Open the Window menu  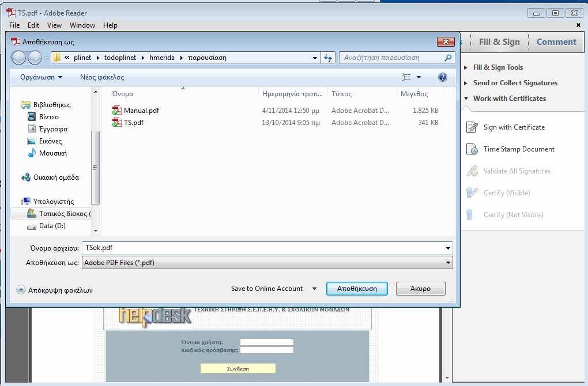tap(82, 25)
